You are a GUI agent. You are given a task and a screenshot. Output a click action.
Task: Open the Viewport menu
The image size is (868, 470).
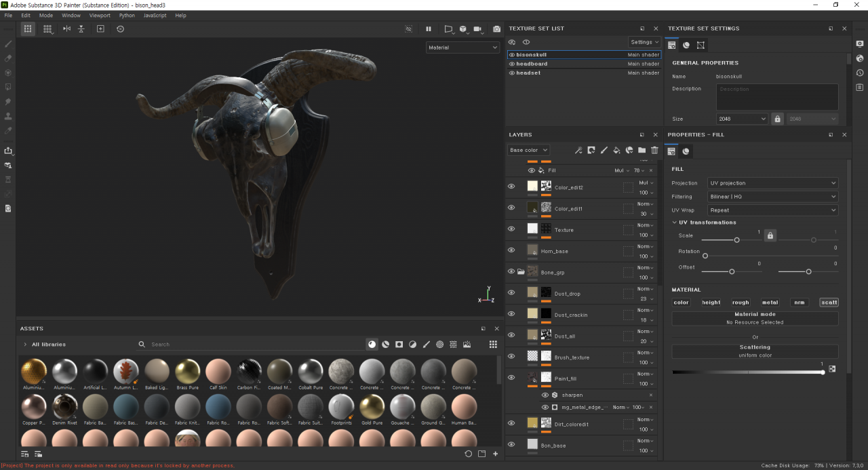click(99, 15)
